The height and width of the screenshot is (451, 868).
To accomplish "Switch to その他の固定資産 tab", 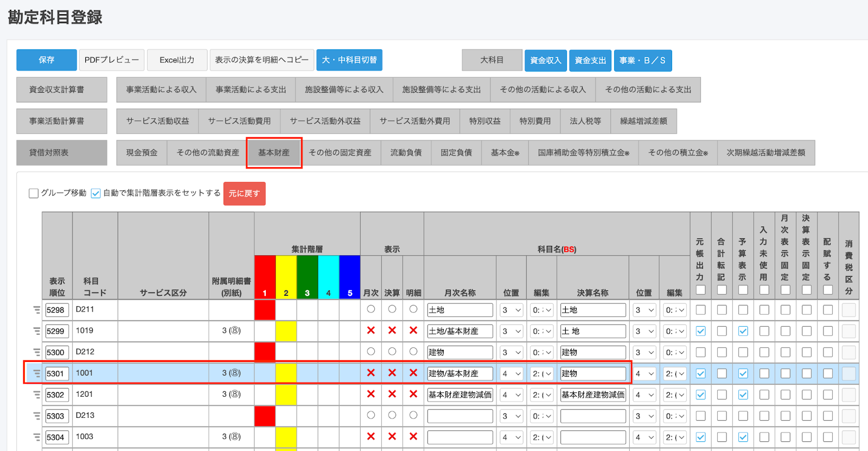I will 340,153.
